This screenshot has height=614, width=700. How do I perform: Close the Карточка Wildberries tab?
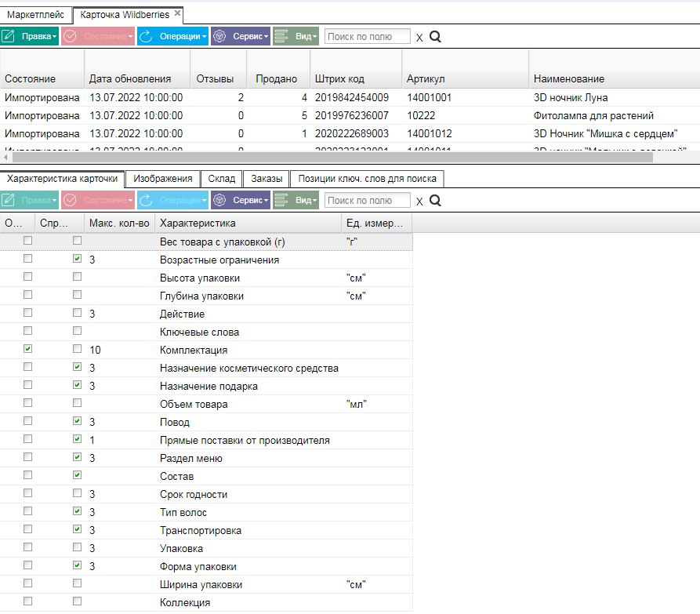(x=177, y=13)
